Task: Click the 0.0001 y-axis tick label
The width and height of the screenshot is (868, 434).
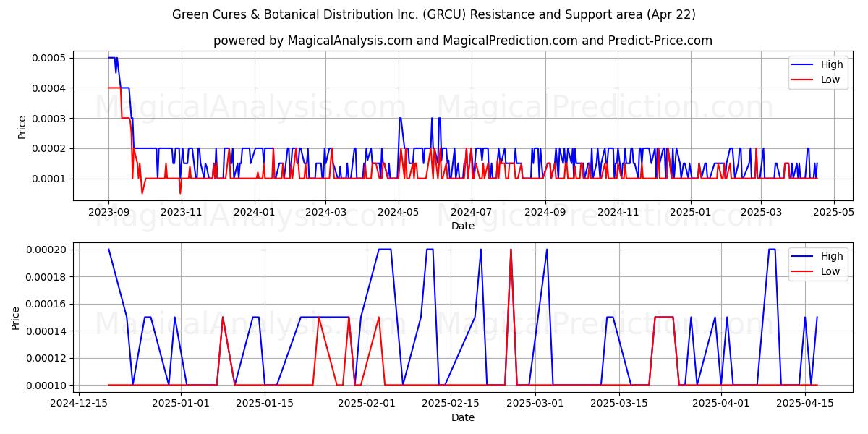Action: pos(47,179)
